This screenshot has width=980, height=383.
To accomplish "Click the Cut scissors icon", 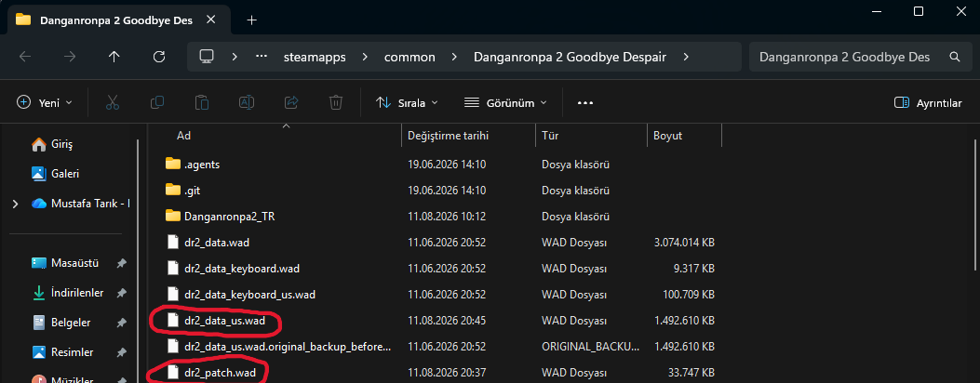I will [x=113, y=102].
